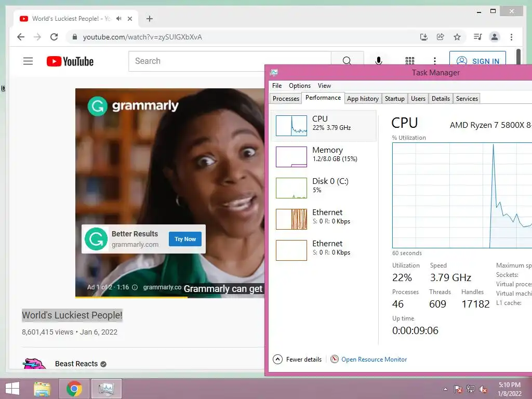Open Task Manager View menu

(324, 86)
